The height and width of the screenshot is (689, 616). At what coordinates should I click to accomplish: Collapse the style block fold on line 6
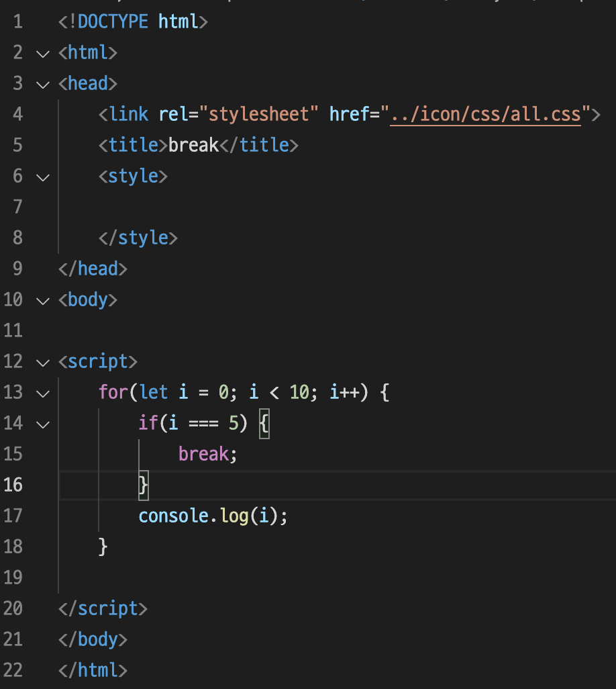tap(42, 177)
